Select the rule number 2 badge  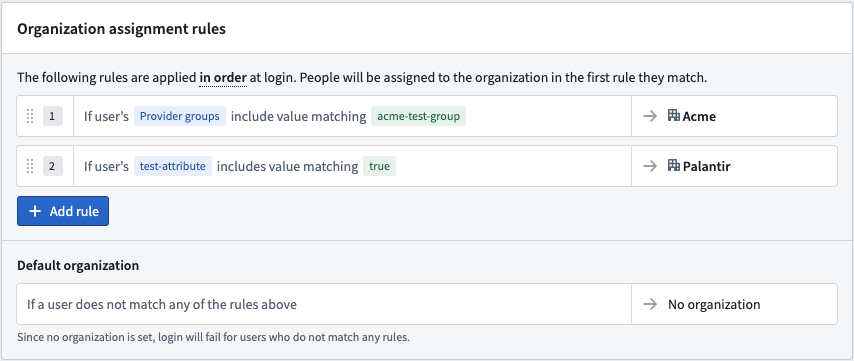tap(53, 166)
